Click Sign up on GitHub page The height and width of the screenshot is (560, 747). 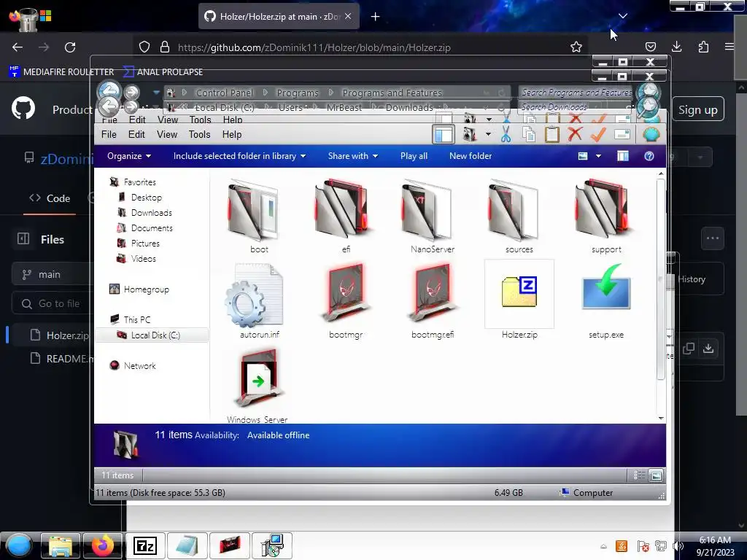coord(697,109)
